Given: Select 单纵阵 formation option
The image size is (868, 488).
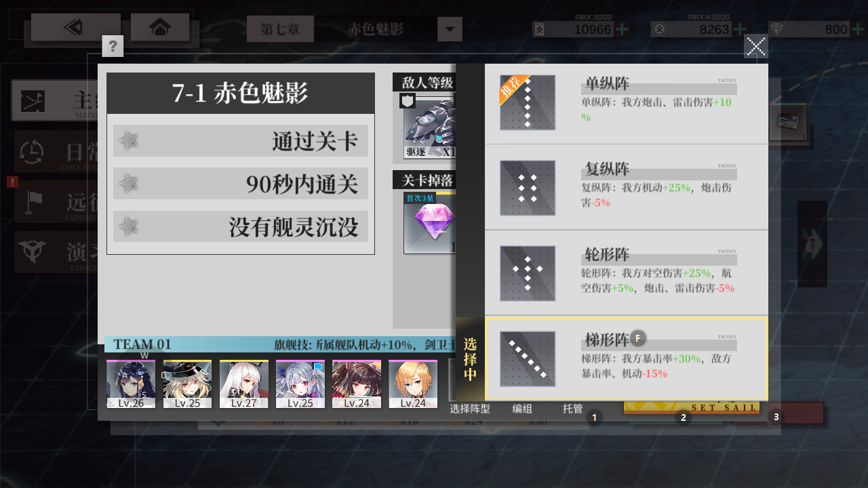Looking at the screenshot, I should point(627,103).
